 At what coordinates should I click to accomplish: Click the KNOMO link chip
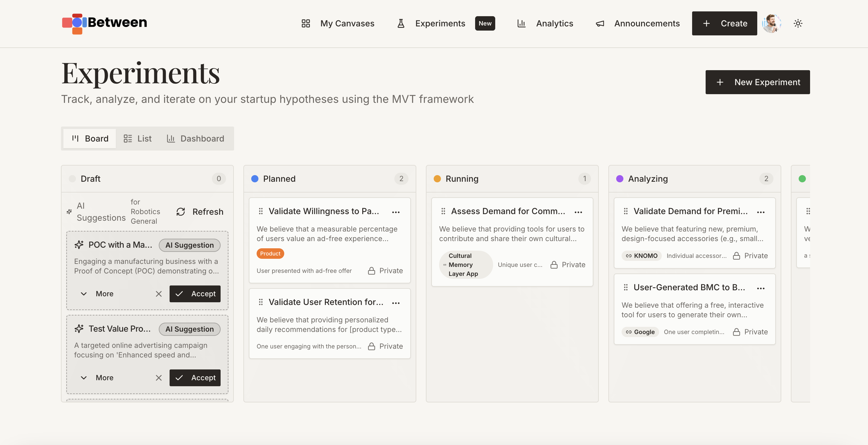(x=642, y=256)
